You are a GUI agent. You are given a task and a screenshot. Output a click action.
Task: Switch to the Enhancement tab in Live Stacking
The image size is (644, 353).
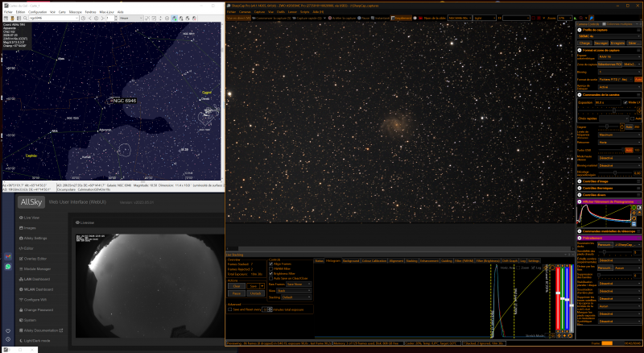pyautogui.click(x=429, y=261)
